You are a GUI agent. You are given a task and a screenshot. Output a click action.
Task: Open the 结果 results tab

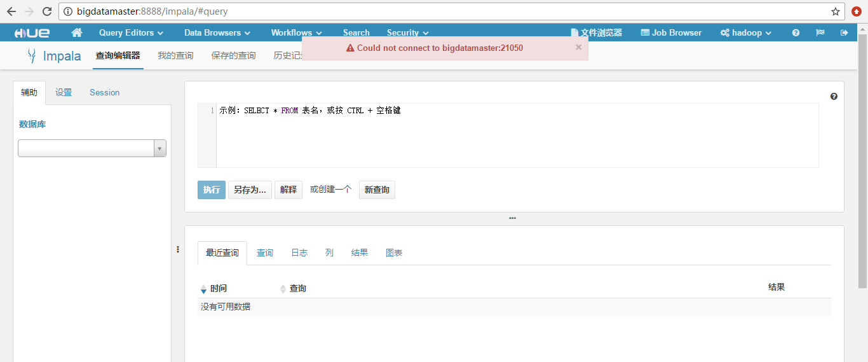pyautogui.click(x=360, y=253)
